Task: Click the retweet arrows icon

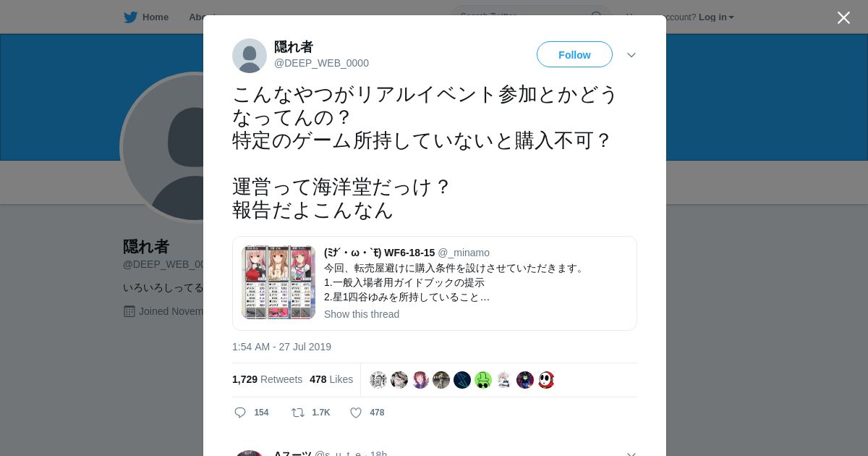Action: (297, 413)
